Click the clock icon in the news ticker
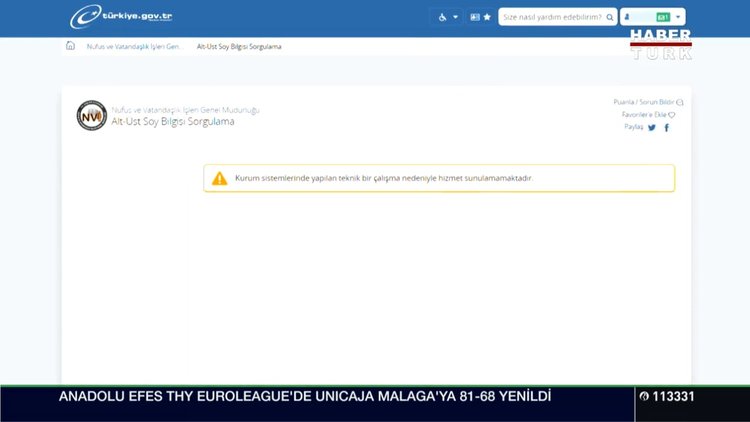 pyautogui.click(x=644, y=396)
